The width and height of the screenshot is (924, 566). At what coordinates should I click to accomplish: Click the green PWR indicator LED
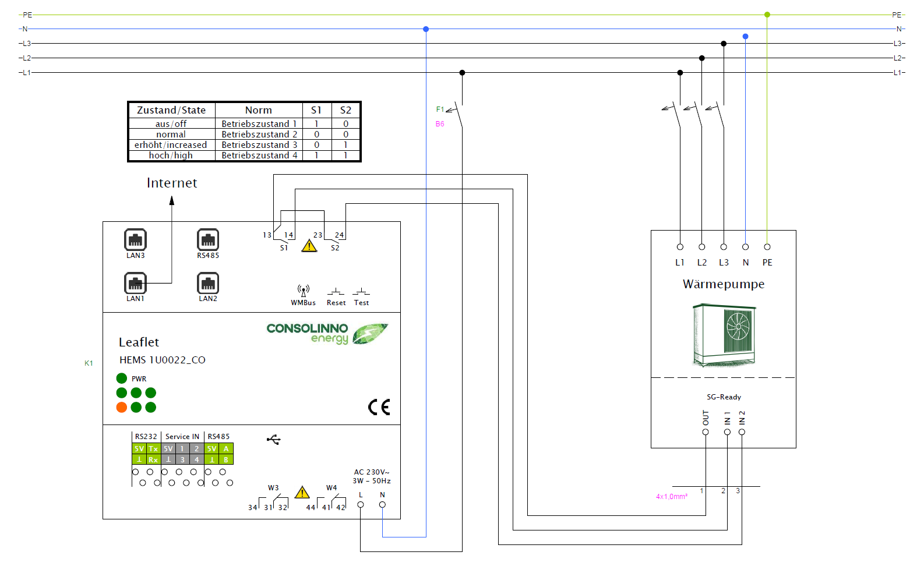tap(122, 378)
